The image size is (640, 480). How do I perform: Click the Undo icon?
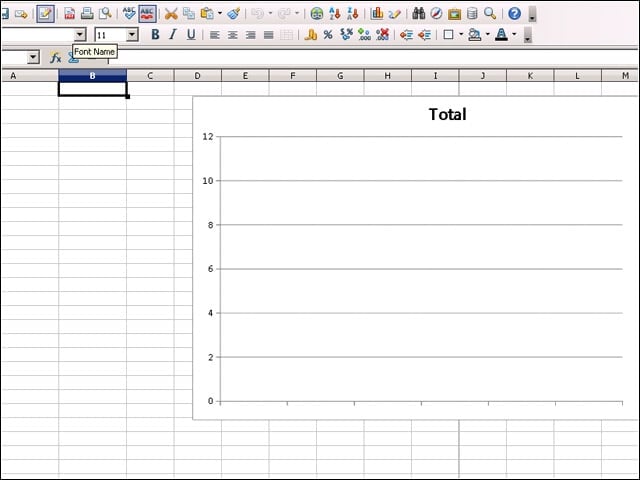[257, 14]
